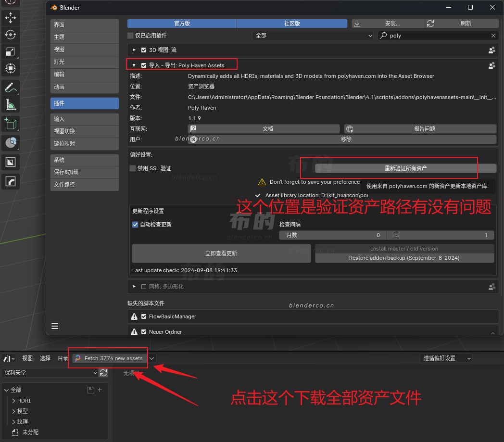This screenshot has width=504, height=442.
Task: Adjust the 月数 interval field
Action: 332,235
